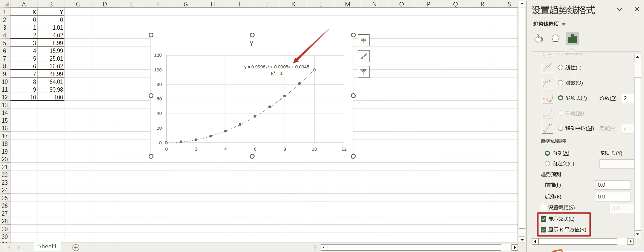Click the polynomial trendline preview icon

(547, 98)
